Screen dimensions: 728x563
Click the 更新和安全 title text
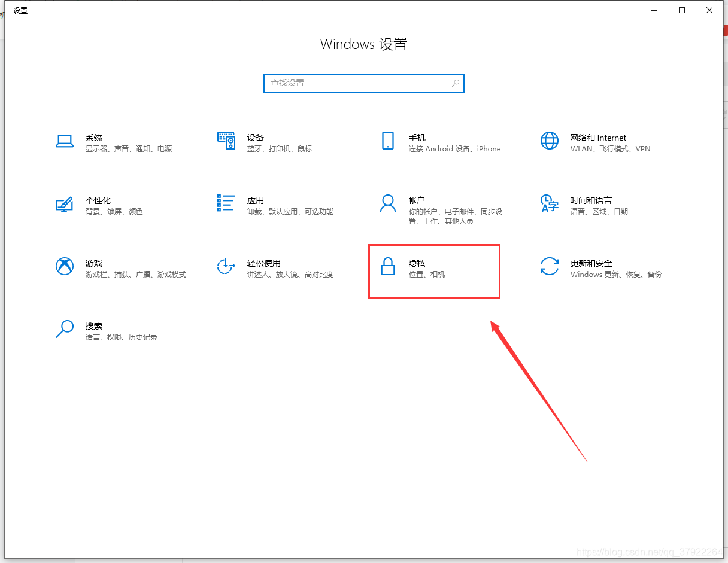click(x=591, y=263)
